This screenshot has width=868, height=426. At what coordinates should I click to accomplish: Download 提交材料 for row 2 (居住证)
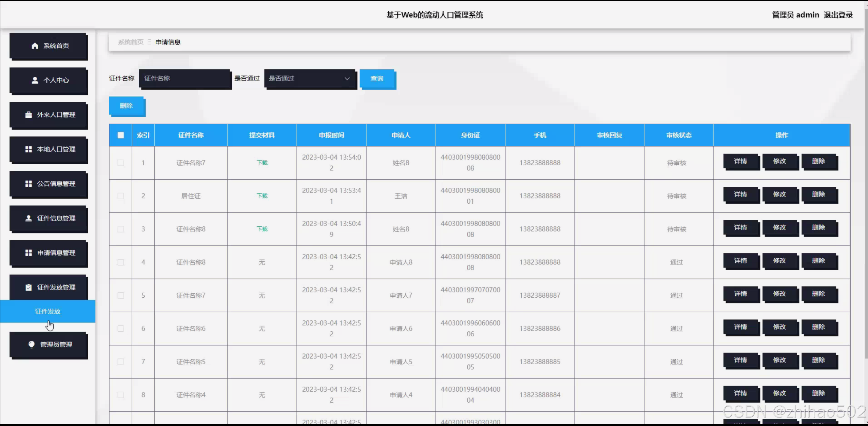pos(262,196)
